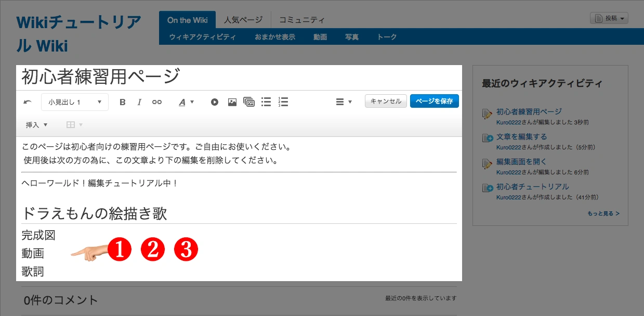The image size is (644, 316).
Task: Click the もっと見る link
Action: [603, 213]
